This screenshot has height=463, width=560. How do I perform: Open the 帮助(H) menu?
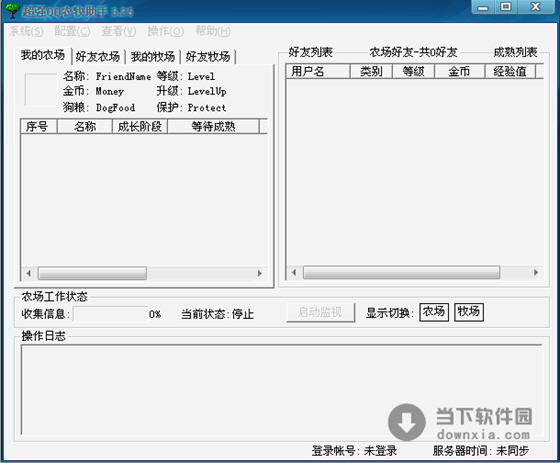(x=213, y=31)
